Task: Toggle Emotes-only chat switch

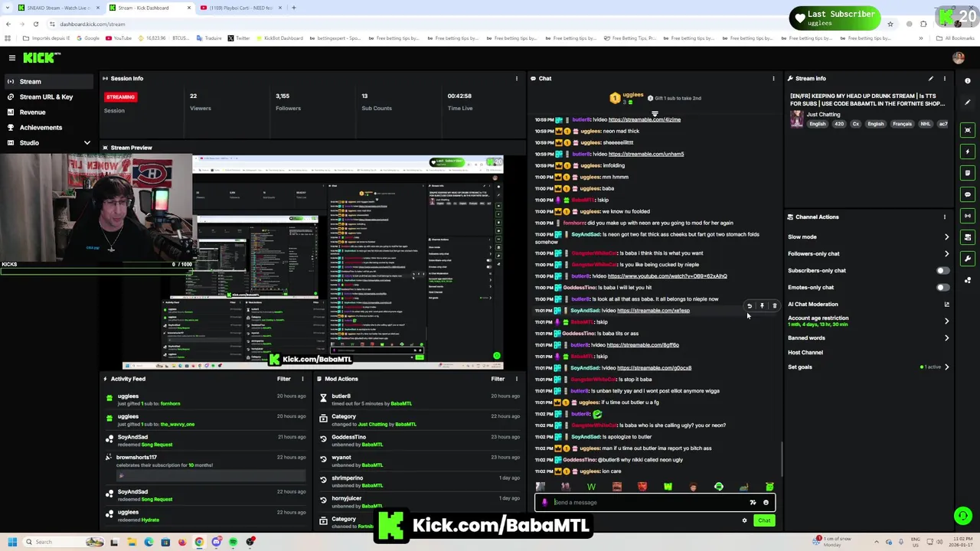Action: [x=942, y=288]
